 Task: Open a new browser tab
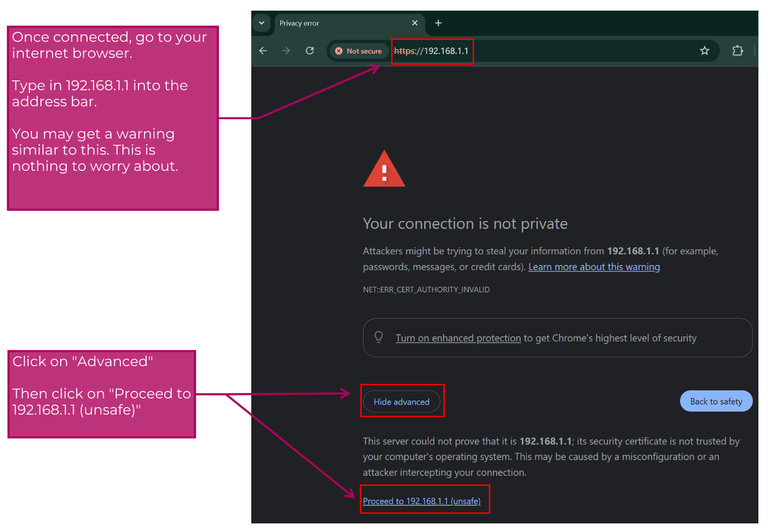(438, 23)
